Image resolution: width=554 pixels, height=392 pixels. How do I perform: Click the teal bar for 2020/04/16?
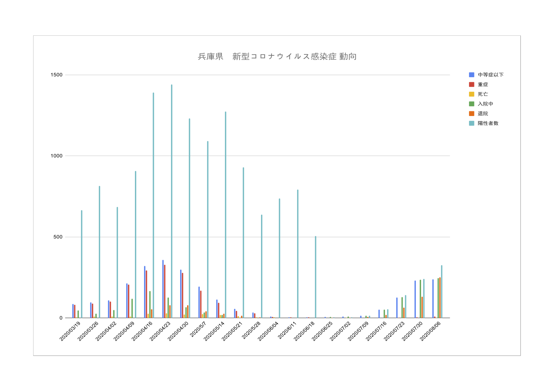click(x=154, y=205)
